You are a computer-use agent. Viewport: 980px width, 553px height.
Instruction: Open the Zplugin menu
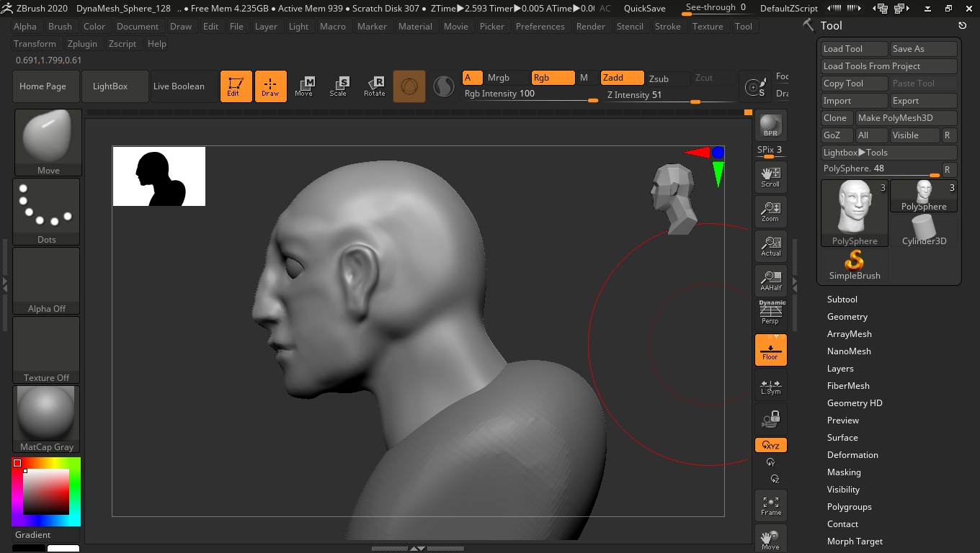[x=82, y=44]
